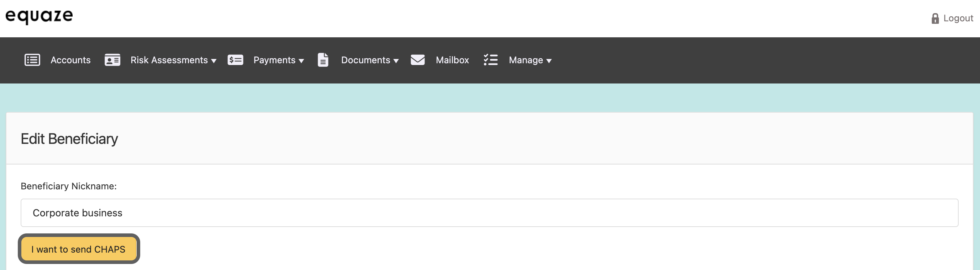980x270 pixels.
Task: Open the Accounts menu item
Action: point(70,60)
